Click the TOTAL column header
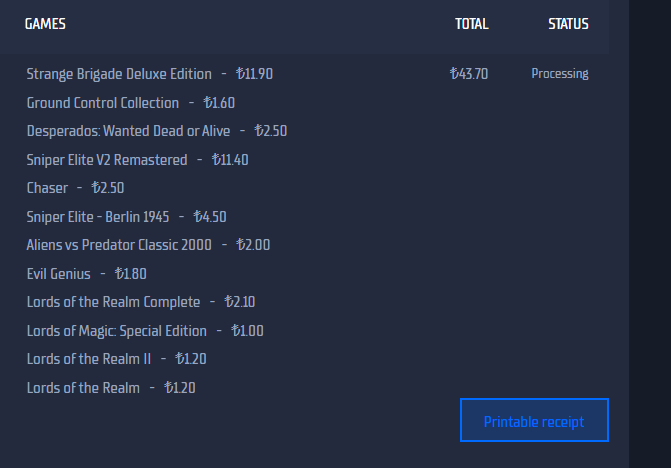 [472, 24]
